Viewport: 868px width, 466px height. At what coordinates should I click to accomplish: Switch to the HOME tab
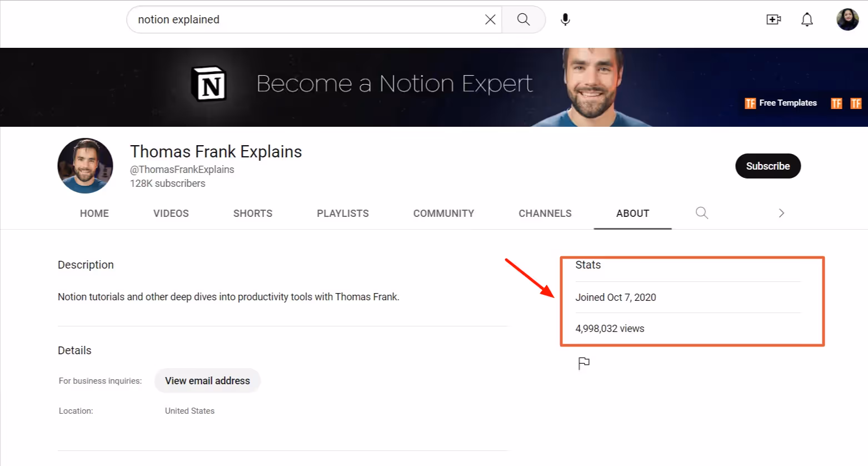click(x=94, y=214)
